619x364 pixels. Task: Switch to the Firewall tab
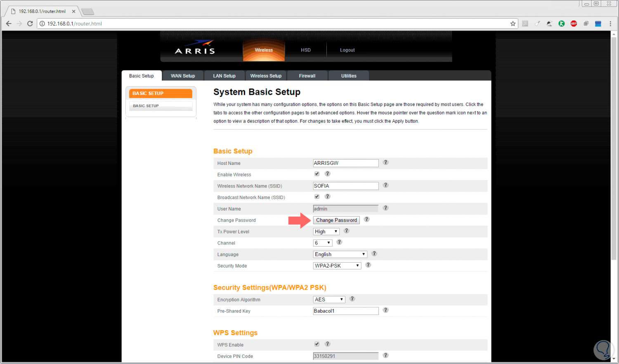307,76
